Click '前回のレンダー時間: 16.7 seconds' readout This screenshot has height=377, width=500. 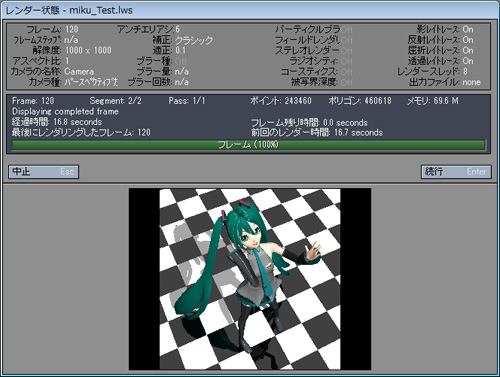(x=317, y=133)
